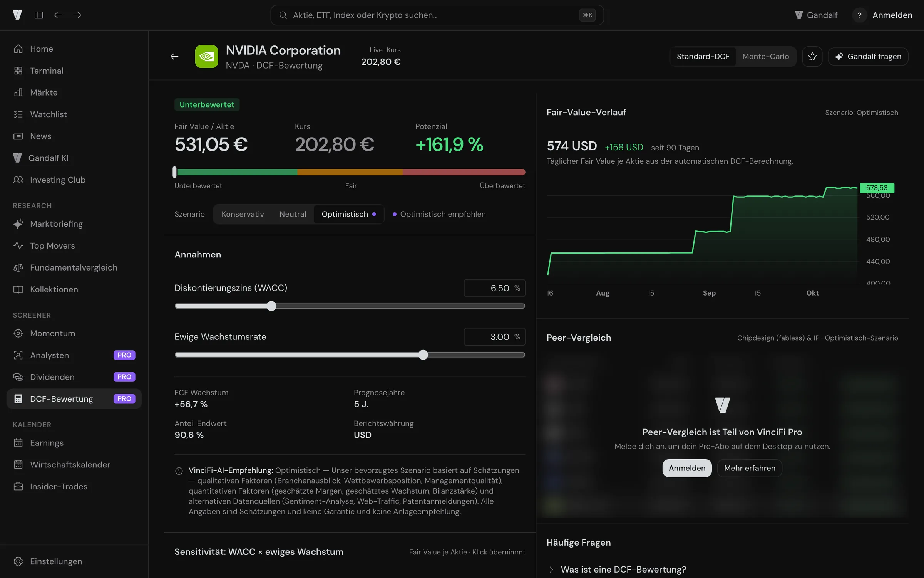Viewport: 924px width, 578px height.
Task: Toggle the sidebar panel icon
Action: 38,15
